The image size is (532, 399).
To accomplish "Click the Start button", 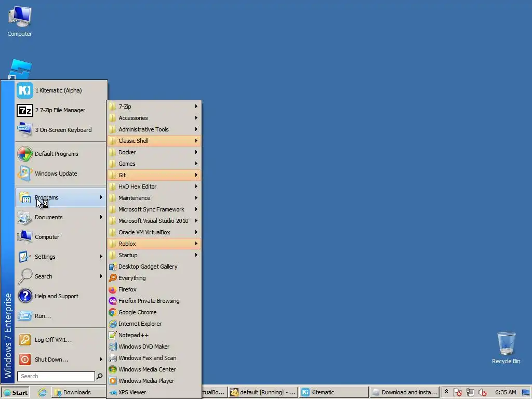I will pyautogui.click(x=15, y=393).
